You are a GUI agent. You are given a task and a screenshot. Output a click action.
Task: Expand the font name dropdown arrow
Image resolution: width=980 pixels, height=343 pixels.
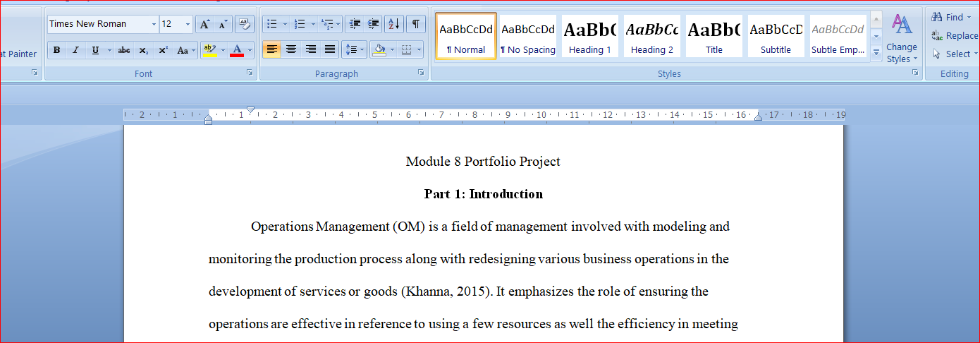pos(154,24)
